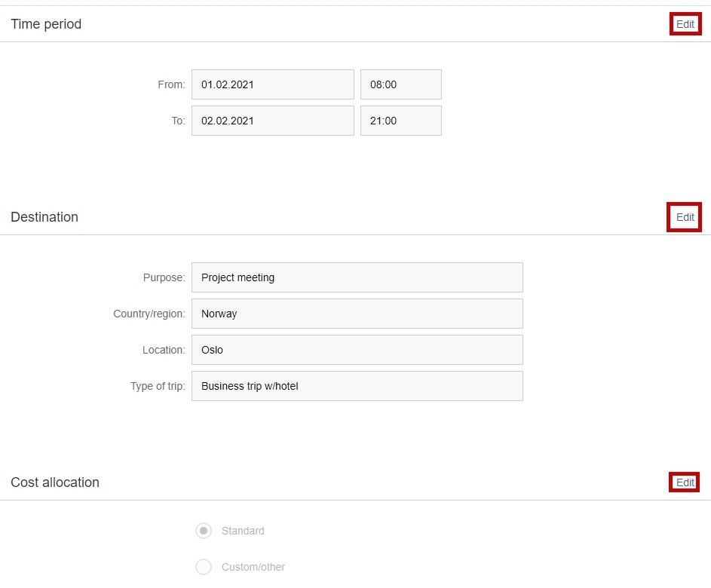Select the Standard cost allocation radio button

(x=204, y=531)
